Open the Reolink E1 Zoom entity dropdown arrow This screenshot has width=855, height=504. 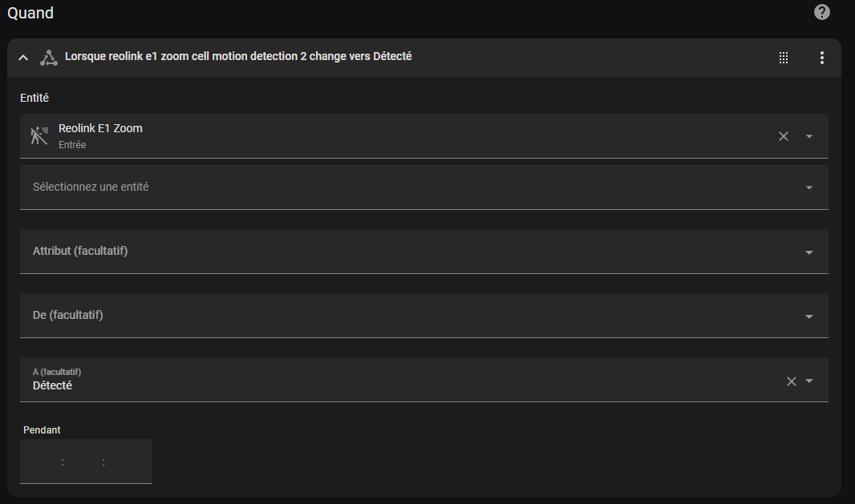click(x=808, y=136)
